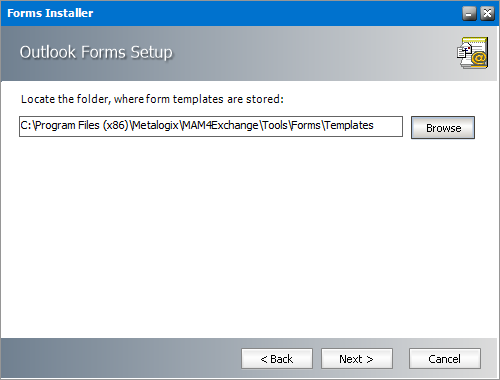Click the C: drive part of path
This screenshot has height=380, width=500.
pyautogui.click(x=26, y=126)
